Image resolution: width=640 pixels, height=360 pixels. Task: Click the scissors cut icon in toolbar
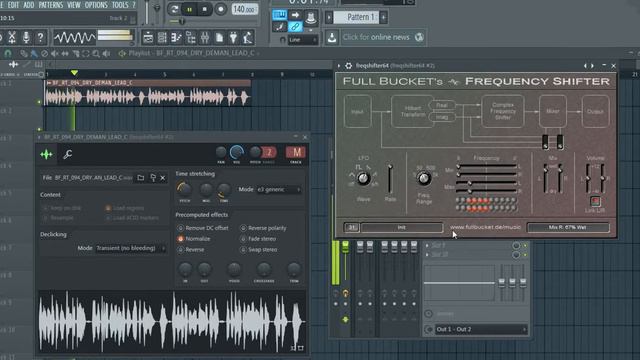click(x=12, y=38)
